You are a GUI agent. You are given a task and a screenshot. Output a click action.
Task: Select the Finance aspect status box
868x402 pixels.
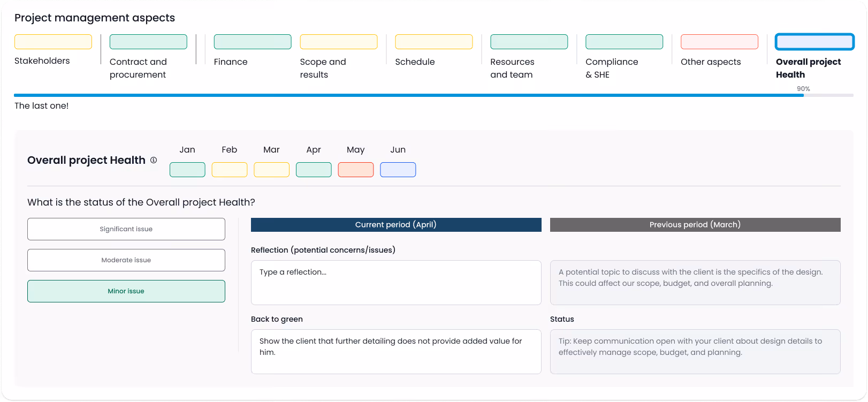click(x=253, y=42)
